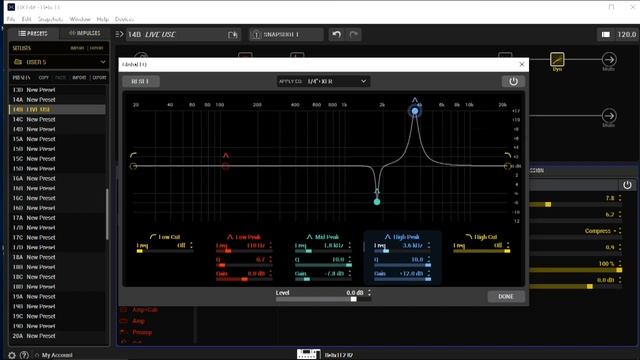Viewport: 640px width, 360px height.
Task: Click the red Low Peak node on the EQ curve
Action: pos(225,166)
